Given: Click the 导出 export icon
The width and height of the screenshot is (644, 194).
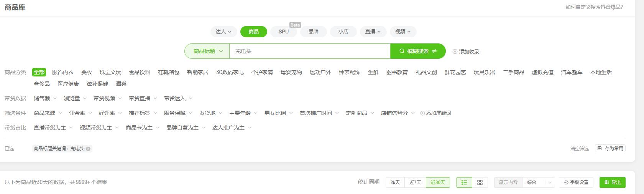Looking at the screenshot, I should (x=607, y=182).
